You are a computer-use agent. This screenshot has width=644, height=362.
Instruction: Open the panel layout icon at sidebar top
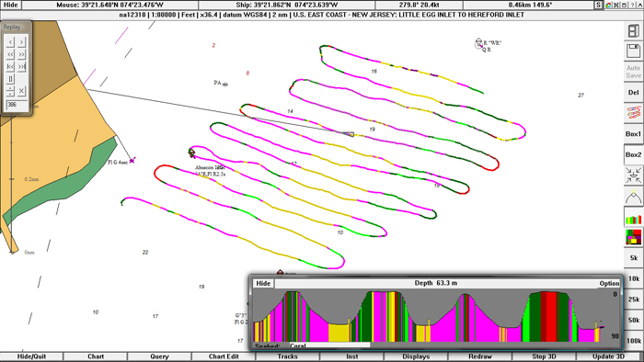(x=633, y=30)
